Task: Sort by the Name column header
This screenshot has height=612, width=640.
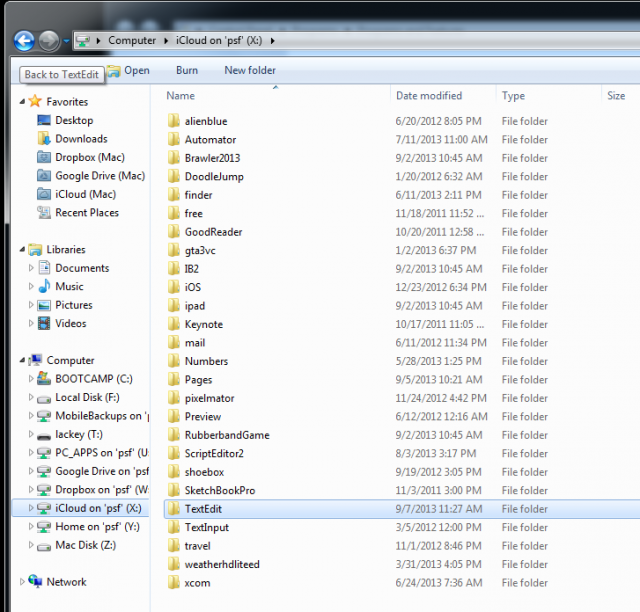Action: tap(180, 96)
